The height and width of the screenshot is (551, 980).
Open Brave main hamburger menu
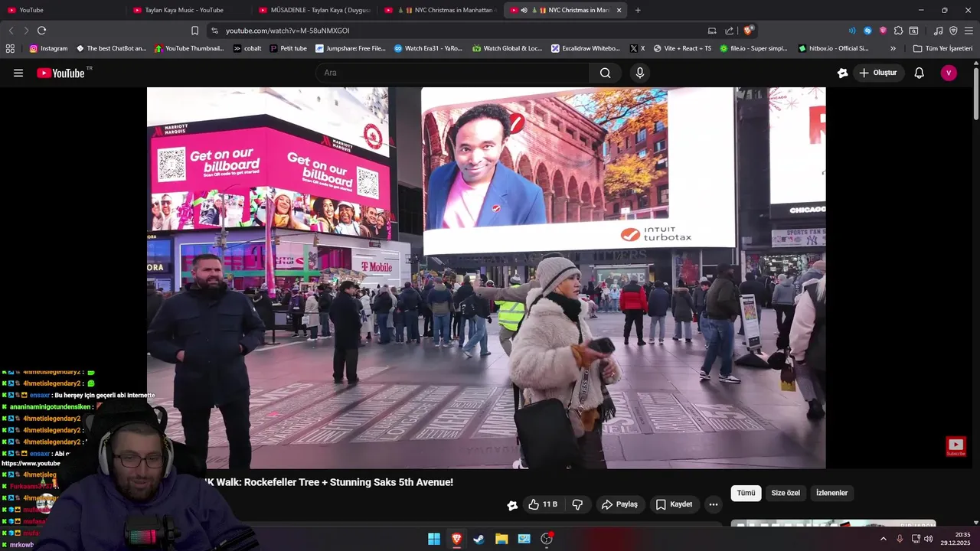969,31
